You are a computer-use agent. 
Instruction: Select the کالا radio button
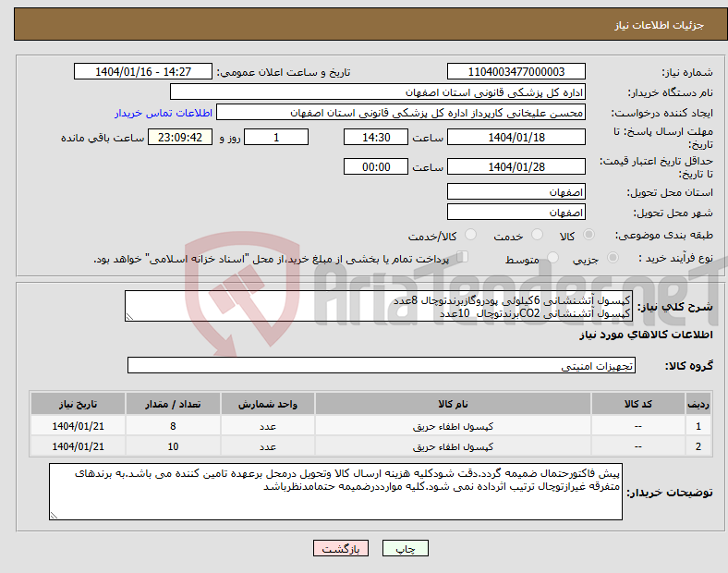tap(588, 235)
